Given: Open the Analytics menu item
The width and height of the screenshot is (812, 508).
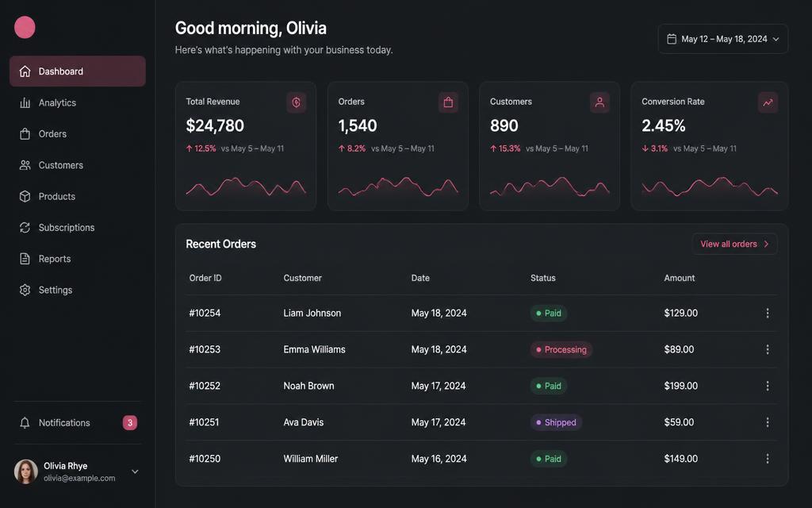Looking at the screenshot, I should pyautogui.click(x=78, y=102).
